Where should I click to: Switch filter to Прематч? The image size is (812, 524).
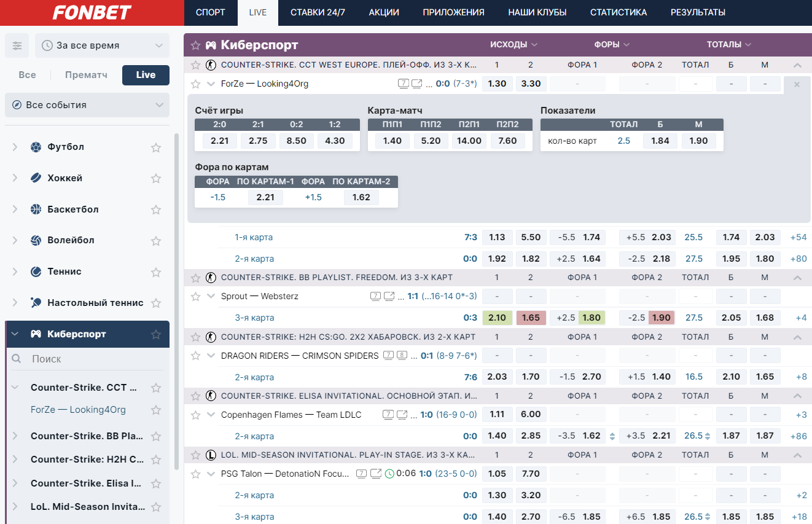click(86, 75)
